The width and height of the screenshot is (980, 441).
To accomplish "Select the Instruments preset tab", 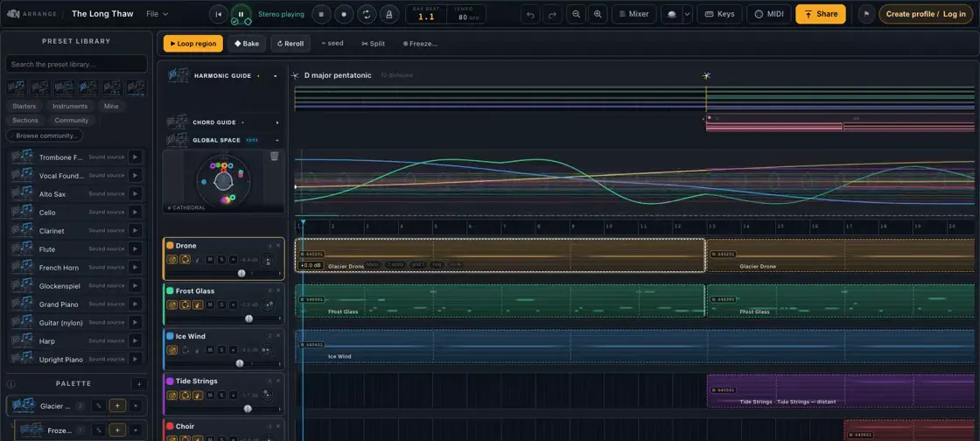I will pos(70,106).
